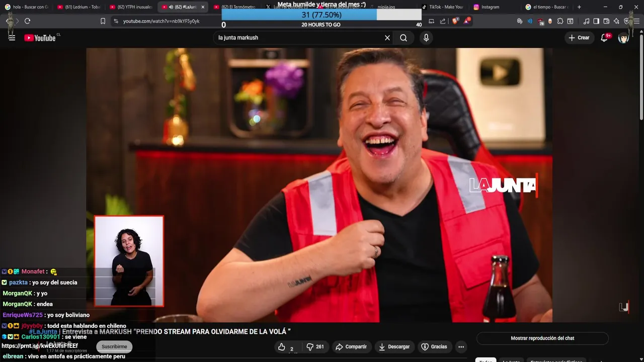The image size is (644, 362).
Task: Open Brave Rewards triangle icon
Action: coord(467,21)
